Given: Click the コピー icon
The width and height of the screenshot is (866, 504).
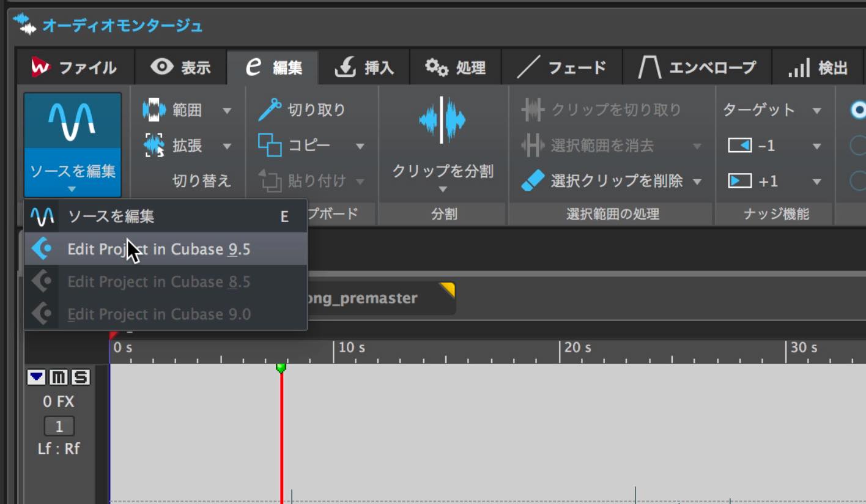Looking at the screenshot, I should tap(269, 146).
